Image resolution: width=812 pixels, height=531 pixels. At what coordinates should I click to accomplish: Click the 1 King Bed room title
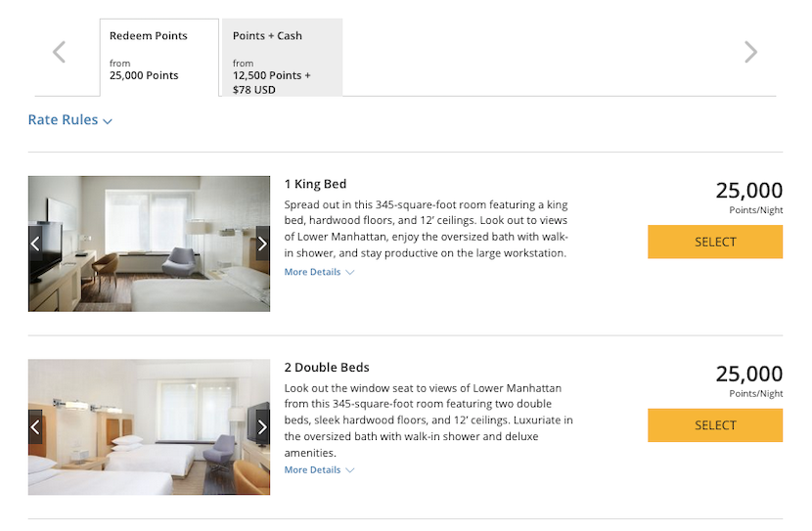click(315, 184)
